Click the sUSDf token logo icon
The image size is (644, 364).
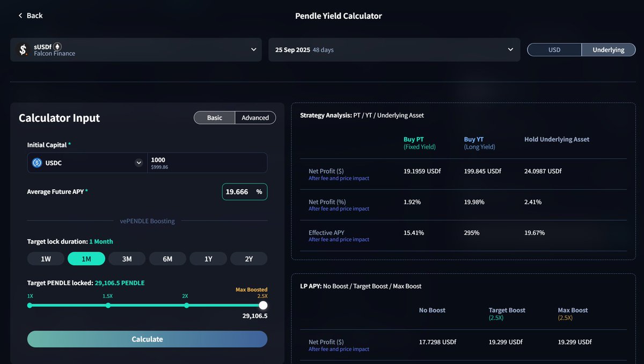click(23, 50)
